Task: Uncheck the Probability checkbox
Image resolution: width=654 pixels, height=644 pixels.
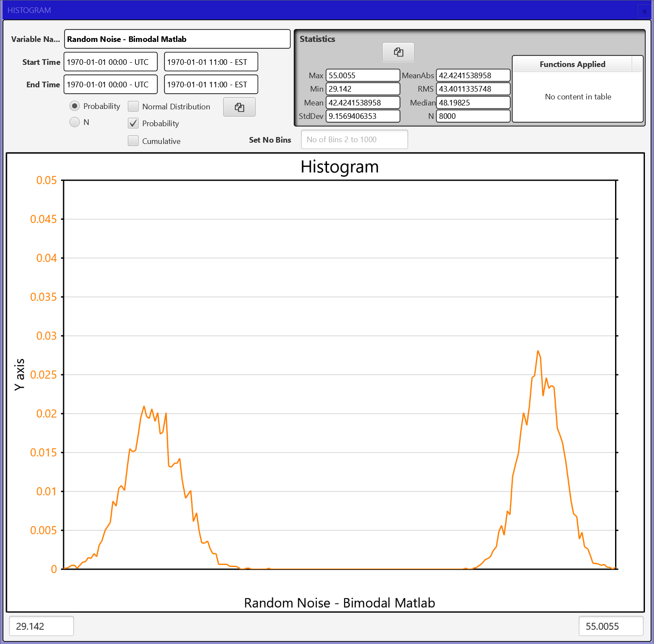Action: pos(133,123)
